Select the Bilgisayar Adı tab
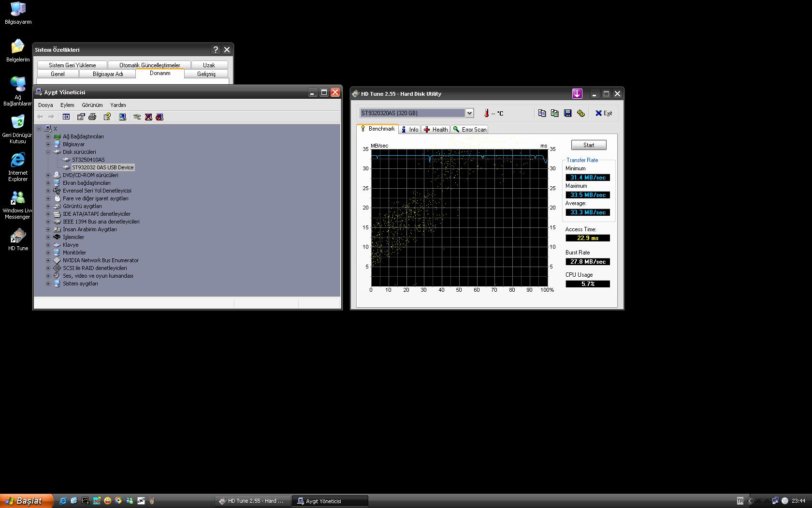 click(108, 74)
